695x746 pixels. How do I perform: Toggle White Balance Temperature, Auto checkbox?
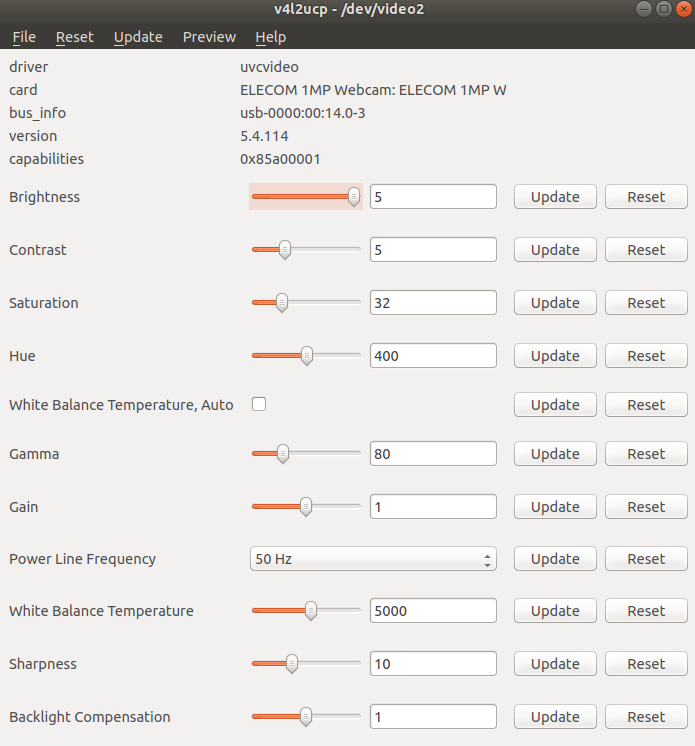point(259,404)
